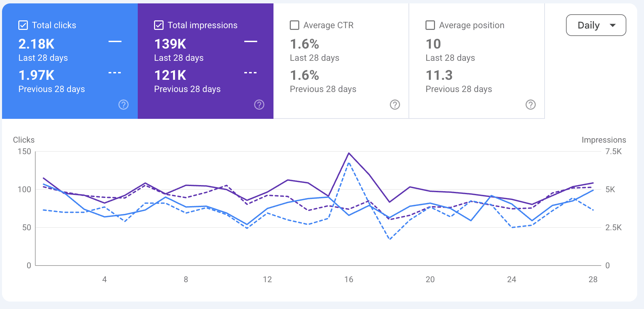Select the Average CTR label

click(328, 25)
